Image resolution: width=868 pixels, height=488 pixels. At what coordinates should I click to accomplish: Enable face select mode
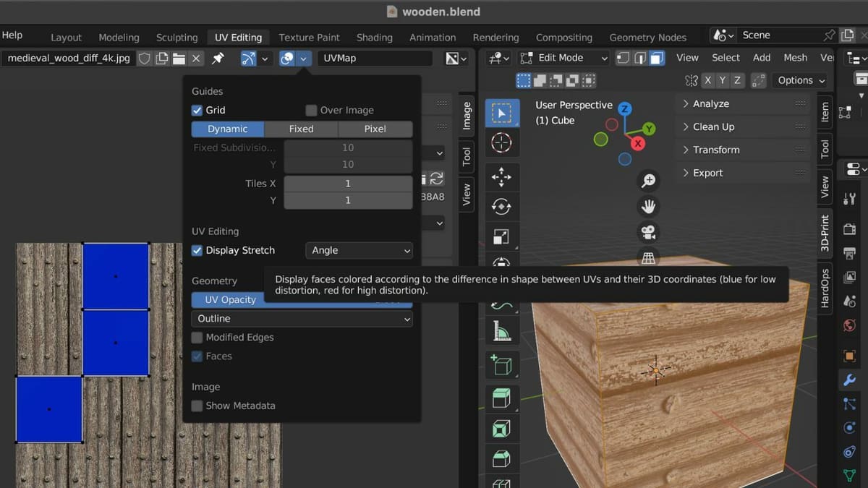tap(657, 58)
